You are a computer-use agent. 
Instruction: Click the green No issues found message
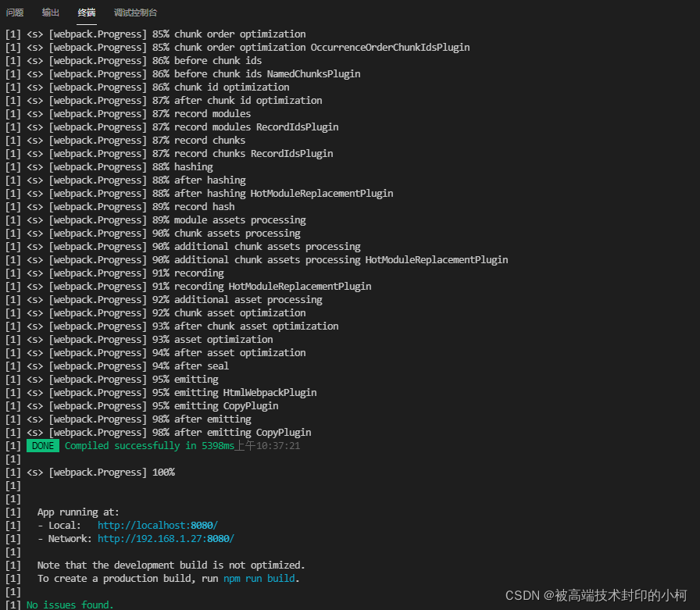tap(70, 605)
